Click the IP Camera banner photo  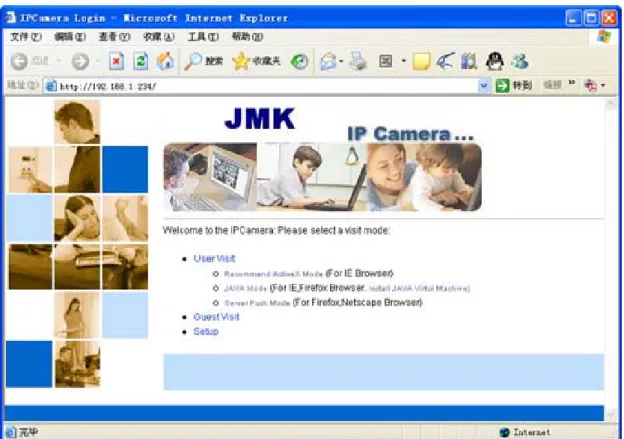[x=322, y=177]
